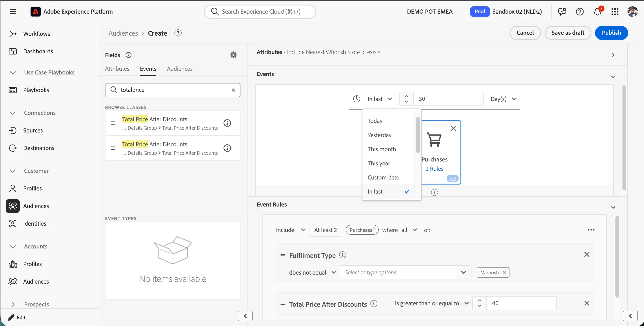Choose Custom date option

tap(389, 177)
